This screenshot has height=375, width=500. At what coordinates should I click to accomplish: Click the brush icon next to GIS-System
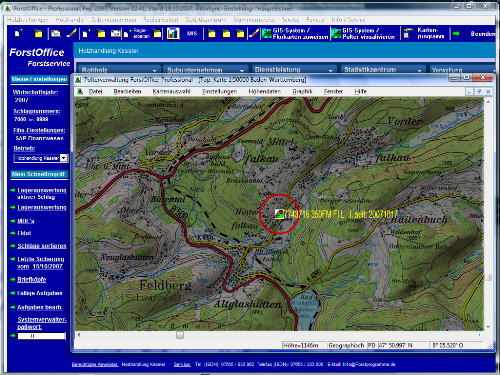click(x=254, y=33)
